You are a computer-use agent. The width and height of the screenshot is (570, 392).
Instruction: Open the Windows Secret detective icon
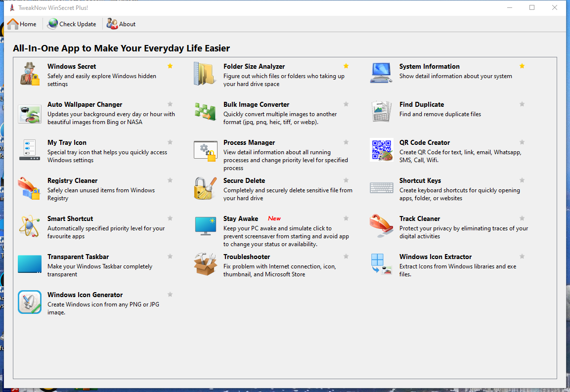point(29,74)
